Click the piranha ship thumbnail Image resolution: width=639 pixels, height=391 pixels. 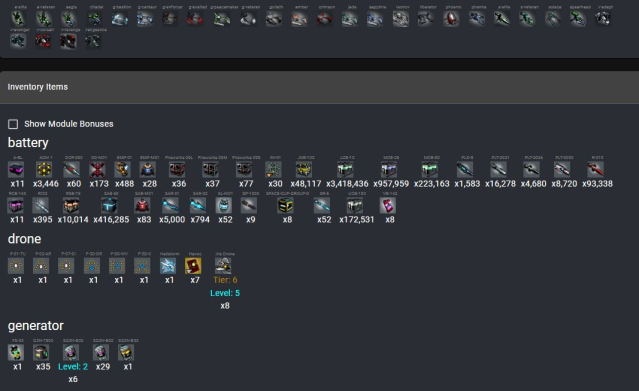click(476, 18)
